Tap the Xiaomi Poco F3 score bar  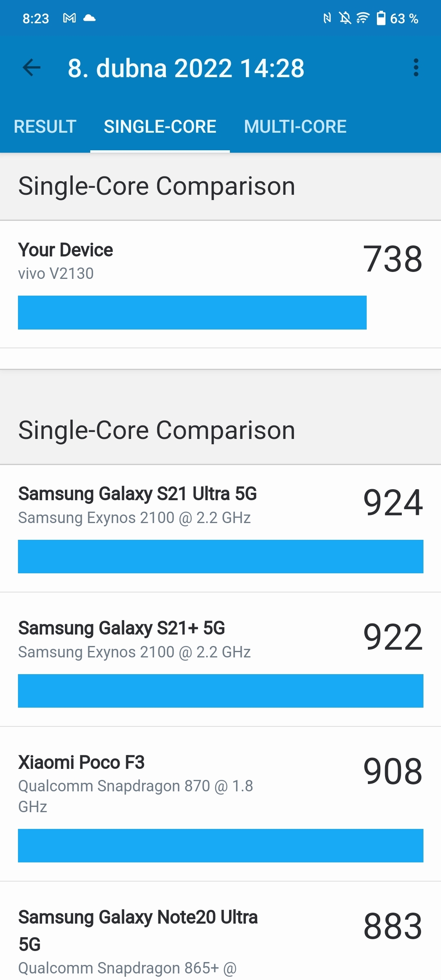coord(220,846)
